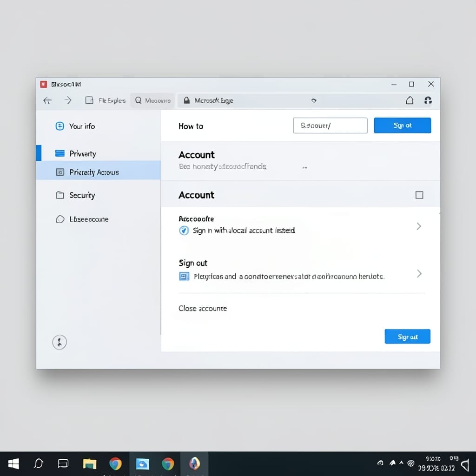Screen dimensions: 476x476
Task: Click the How to heading
Action: (191, 126)
